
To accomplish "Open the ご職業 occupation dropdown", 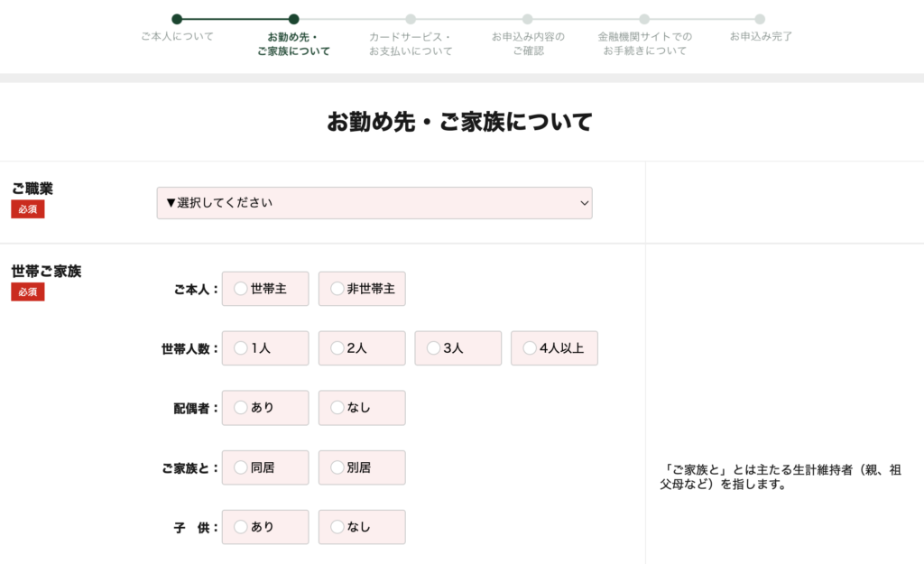I will [x=374, y=203].
